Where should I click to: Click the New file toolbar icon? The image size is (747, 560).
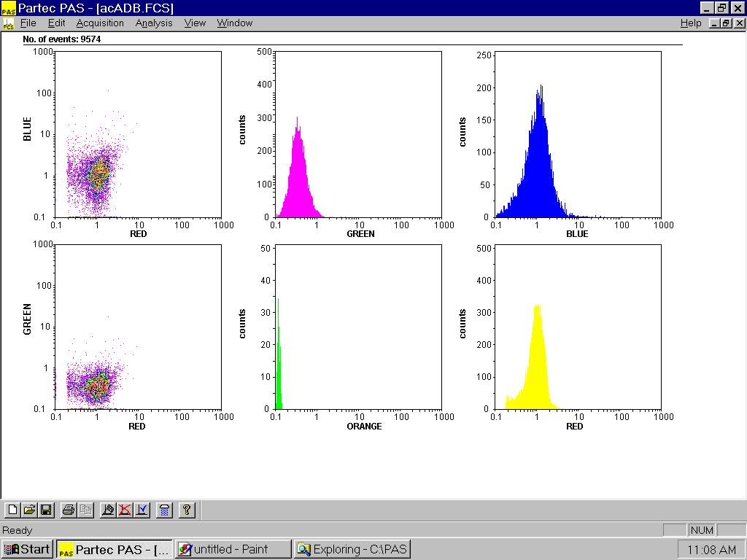pos(12,510)
